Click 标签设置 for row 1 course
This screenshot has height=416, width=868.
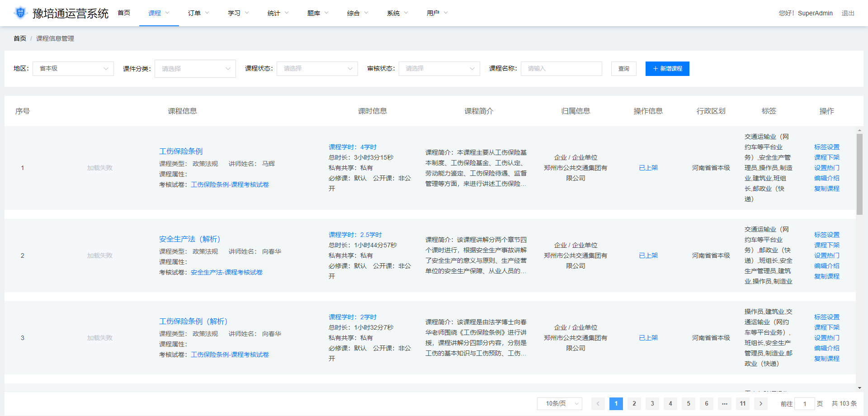click(827, 147)
